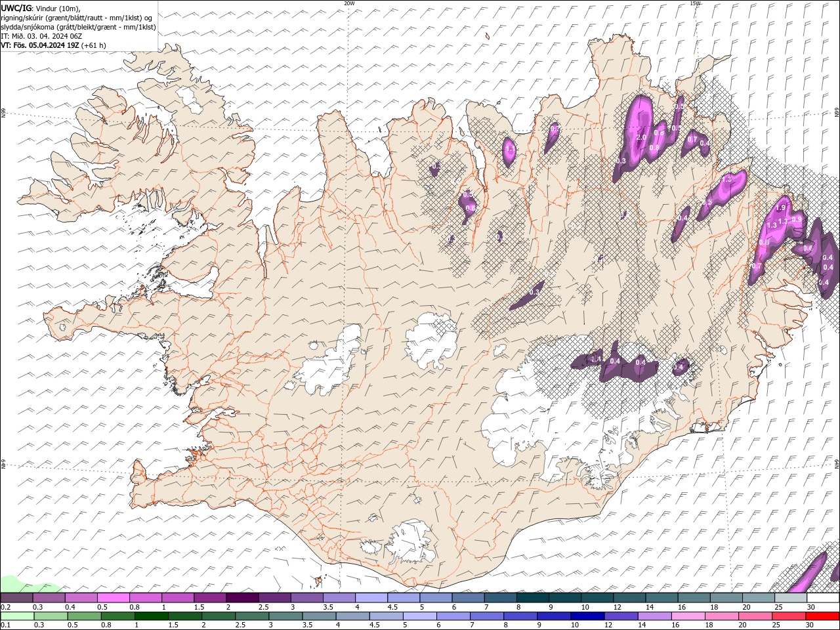This screenshot has width=840, height=630.
Task: Click the snow-scale swatch labeled 0.2
Action: (16, 598)
